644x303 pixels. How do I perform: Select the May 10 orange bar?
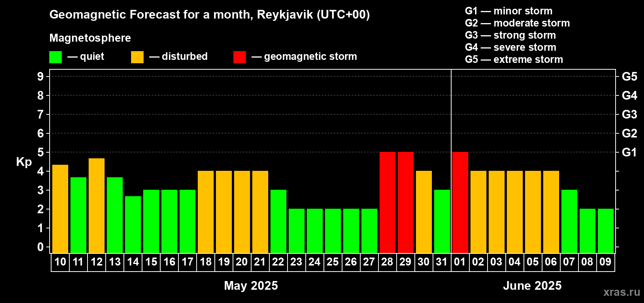(x=60, y=209)
